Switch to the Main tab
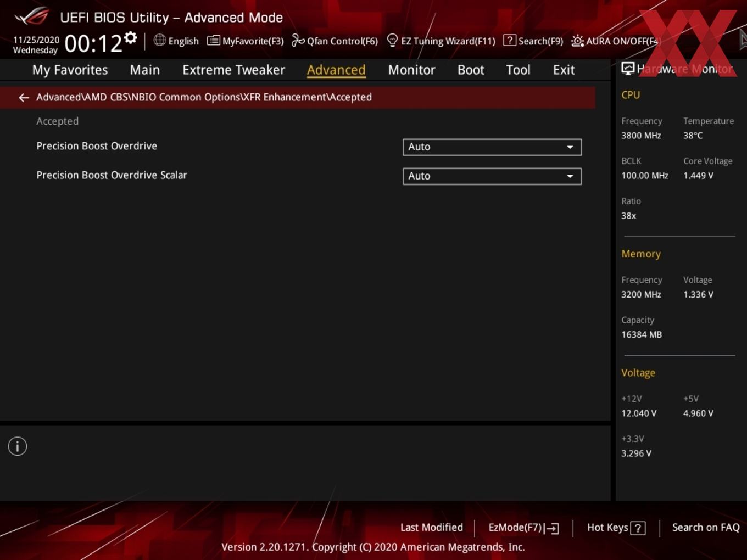The height and width of the screenshot is (560, 747). pos(145,70)
